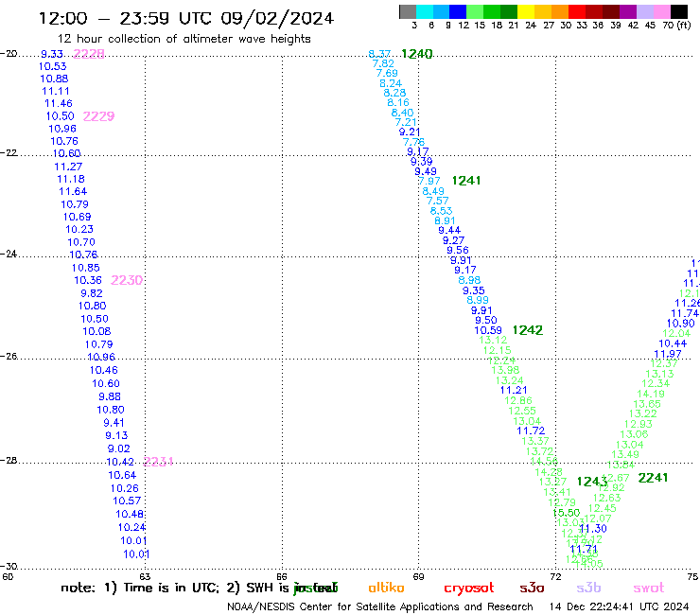Select the green pass label 1241
Viewport: 700px width, 615px height.
466,181
